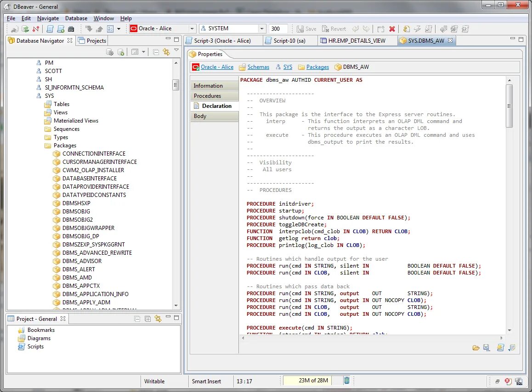Close the SYS.DBMS_AW editor tab
This screenshot has width=532, height=392.
pos(450,40)
